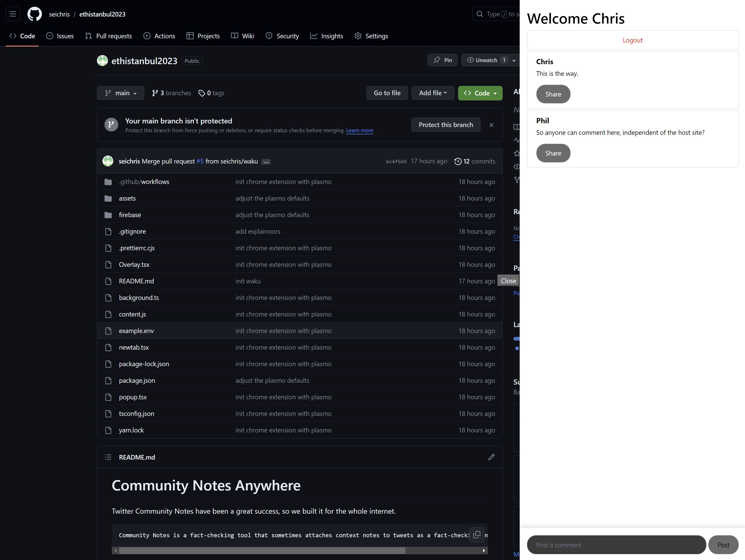Open the README.md file
Image resolution: width=745 pixels, height=560 pixels.
[x=136, y=281]
